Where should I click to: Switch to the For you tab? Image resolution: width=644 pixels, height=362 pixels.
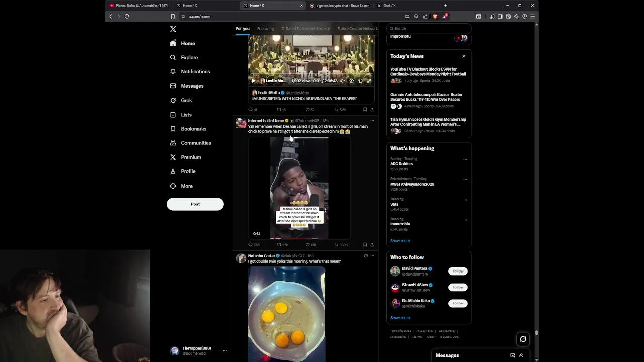243,29
